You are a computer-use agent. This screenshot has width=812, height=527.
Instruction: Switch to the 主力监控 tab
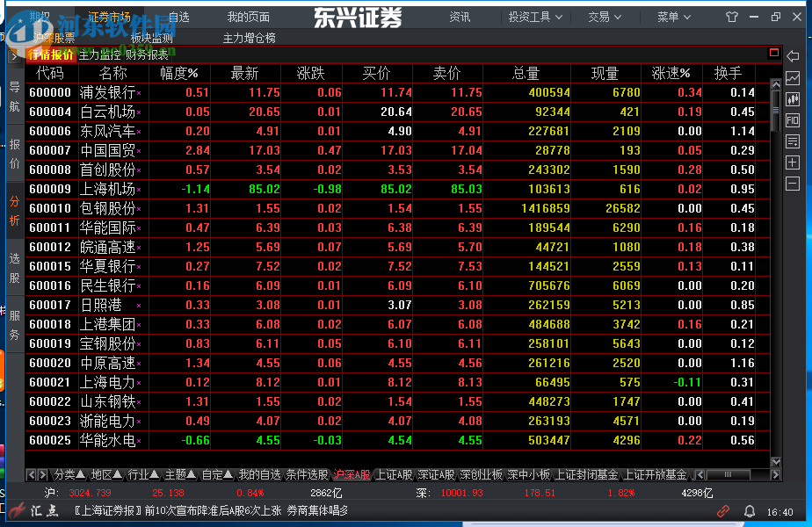coord(99,54)
